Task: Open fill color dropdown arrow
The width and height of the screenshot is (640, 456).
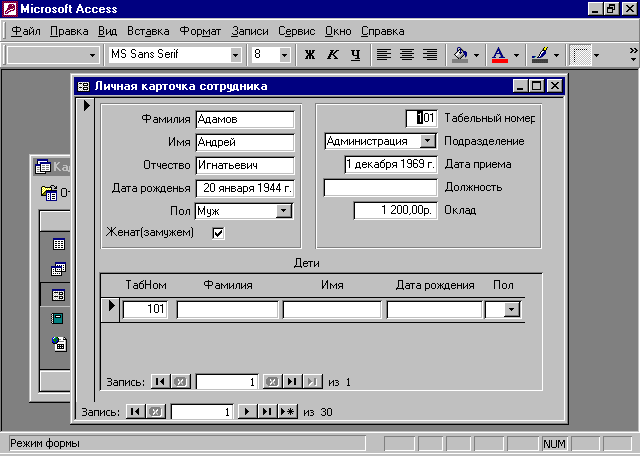Action: tap(476, 55)
